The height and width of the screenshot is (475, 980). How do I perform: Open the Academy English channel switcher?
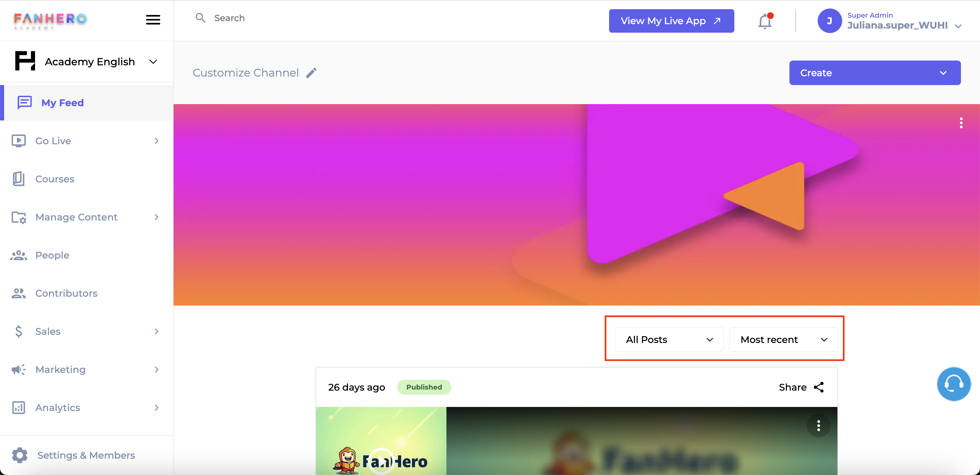tap(153, 62)
